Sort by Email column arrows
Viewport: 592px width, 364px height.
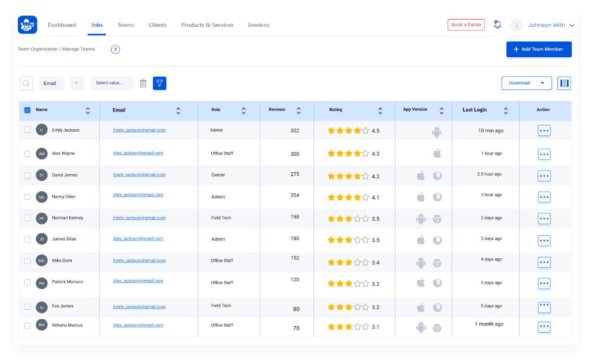178,111
